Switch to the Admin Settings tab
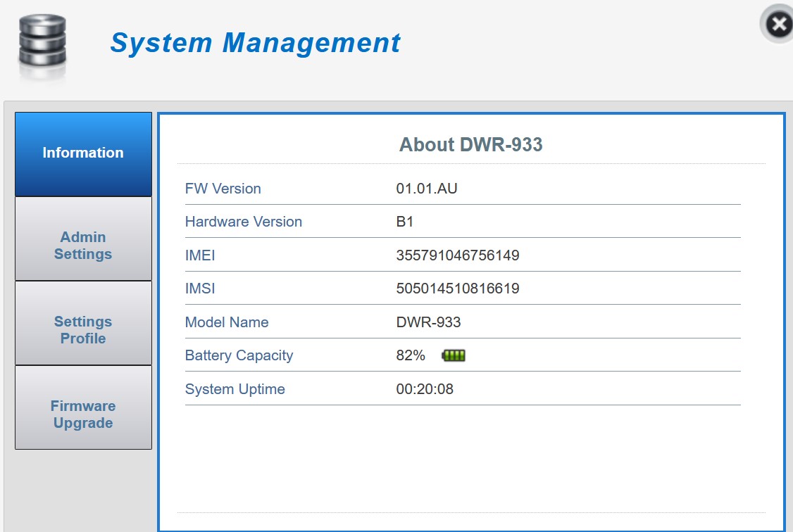The width and height of the screenshot is (793, 532). [83, 246]
